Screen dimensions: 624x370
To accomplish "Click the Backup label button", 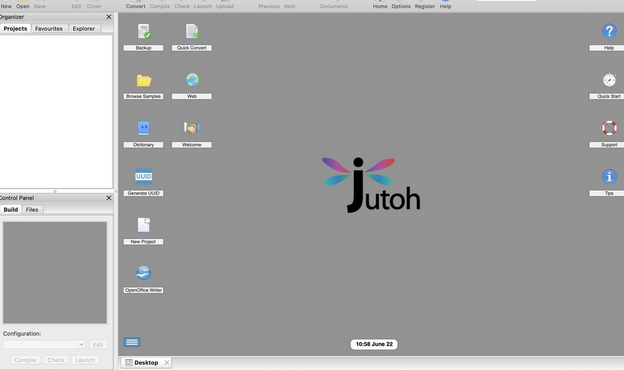I will pos(143,48).
